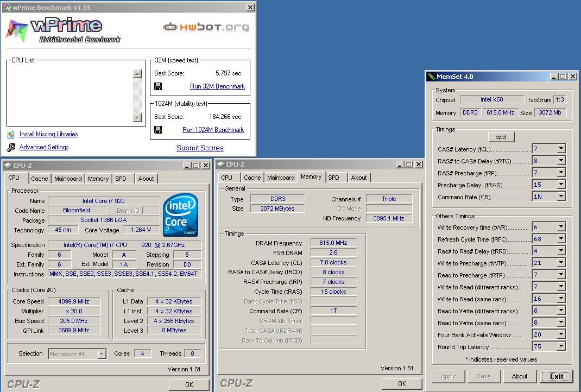This screenshot has height=392, width=581.
Task: Click the right CPU-Z window title icon
Action: (x=221, y=165)
